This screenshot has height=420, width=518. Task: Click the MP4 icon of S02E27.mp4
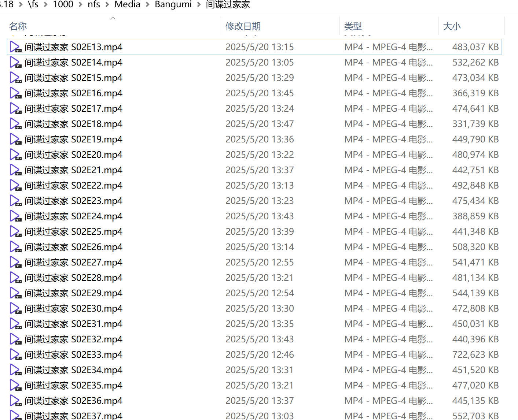click(x=15, y=262)
